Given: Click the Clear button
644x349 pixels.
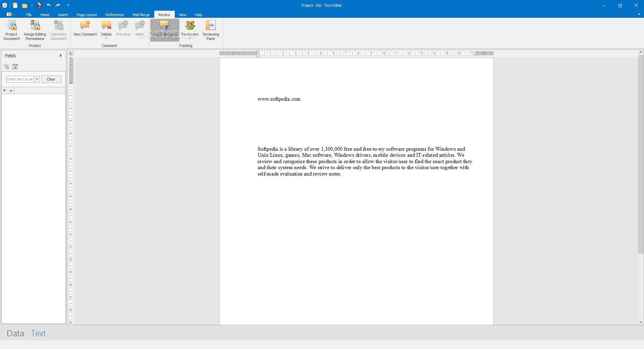Looking at the screenshot, I should [x=51, y=79].
